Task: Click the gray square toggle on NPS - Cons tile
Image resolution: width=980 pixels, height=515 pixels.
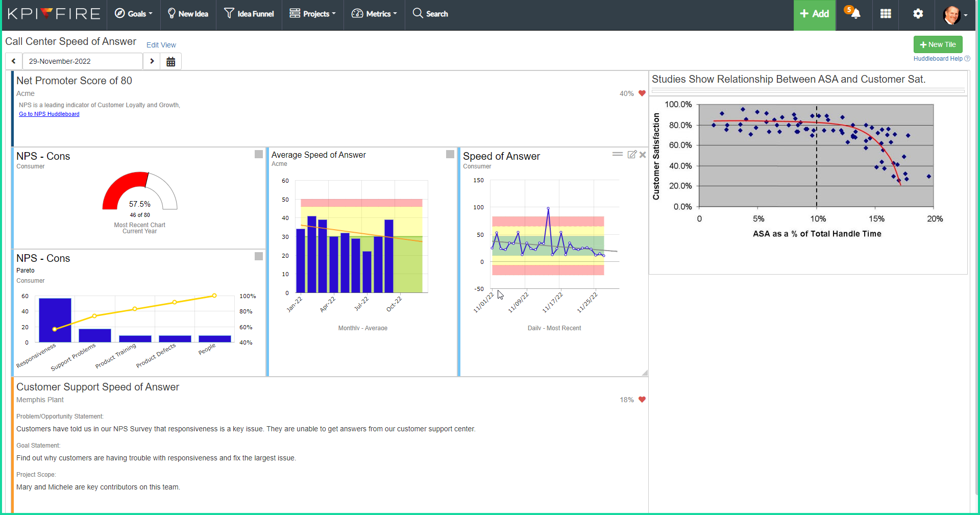Action: click(x=258, y=154)
